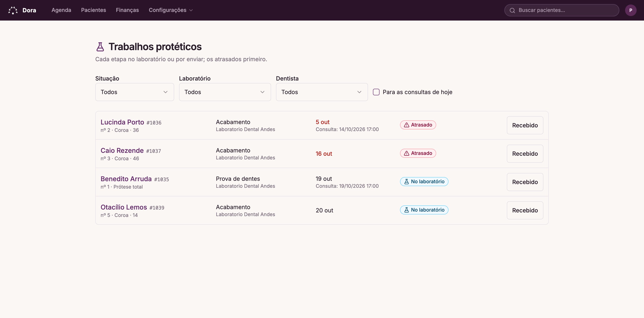The width and height of the screenshot is (644, 318).
Task: Mark Otacílio Lemos's job as Recebido
Action: (525, 210)
